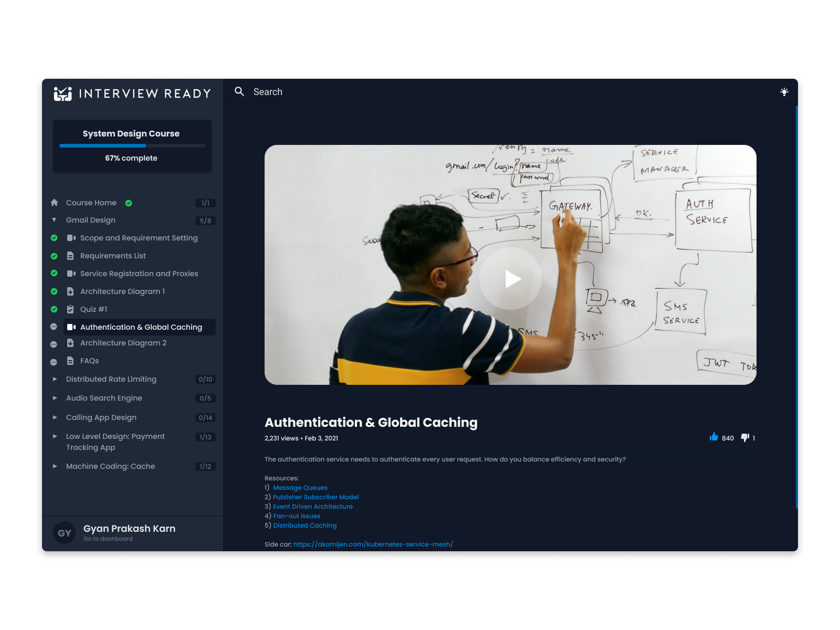Select the download icon for Architecture Diagram 2
This screenshot has width=840, height=630.
[71, 343]
